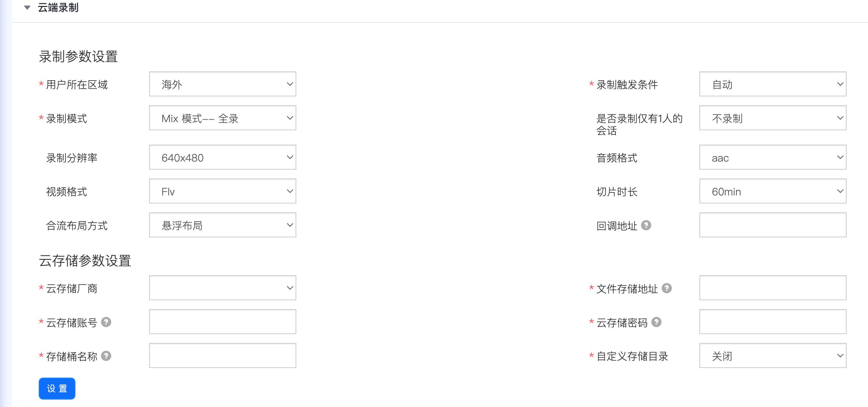Open the 自定义存储目录 dropdown
This screenshot has width=868, height=407.
[772, 356]
